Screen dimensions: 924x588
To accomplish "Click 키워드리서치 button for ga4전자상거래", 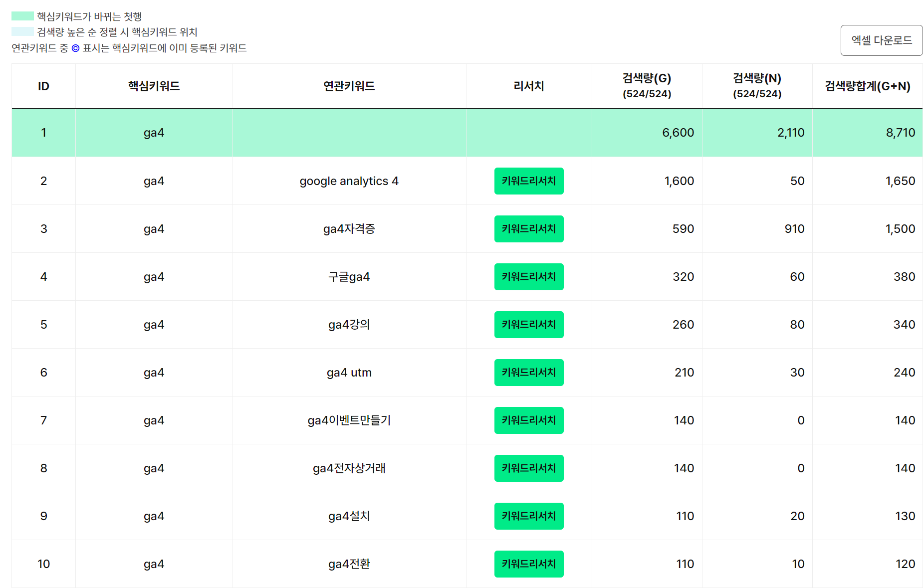I will (x=529, y=468).
